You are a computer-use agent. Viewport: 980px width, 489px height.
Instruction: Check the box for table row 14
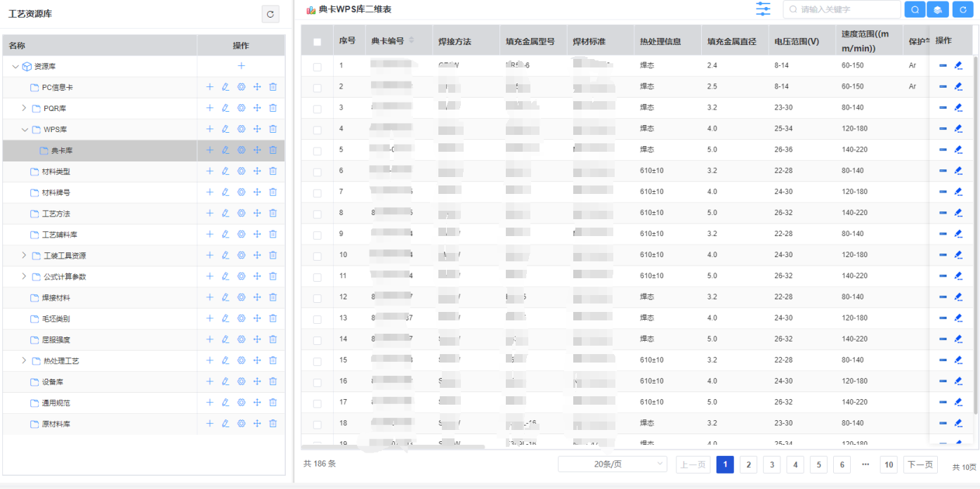[317, 340]
